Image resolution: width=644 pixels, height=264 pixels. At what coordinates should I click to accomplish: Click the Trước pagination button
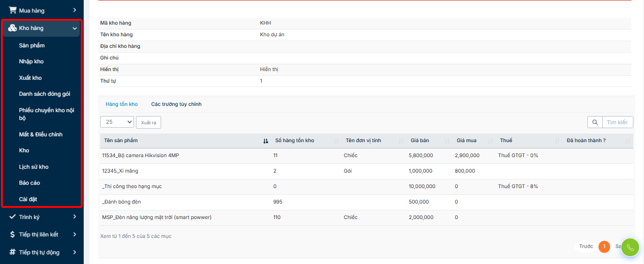[x=586, y=247]
